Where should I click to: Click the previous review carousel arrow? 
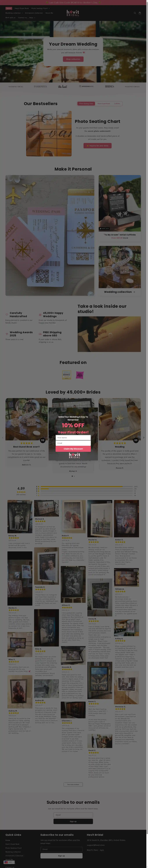pyautogui.click(x=3, y=438)
